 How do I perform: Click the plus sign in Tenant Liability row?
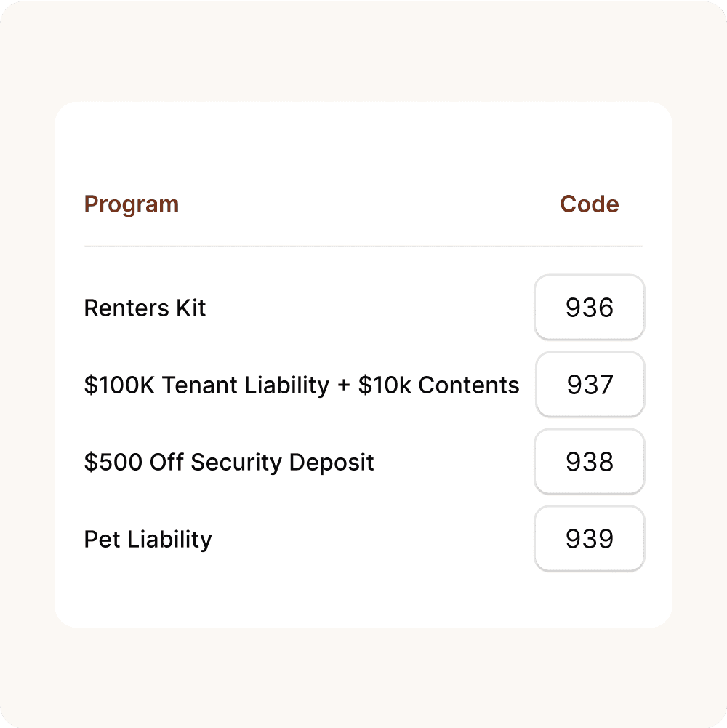[344, 386]
